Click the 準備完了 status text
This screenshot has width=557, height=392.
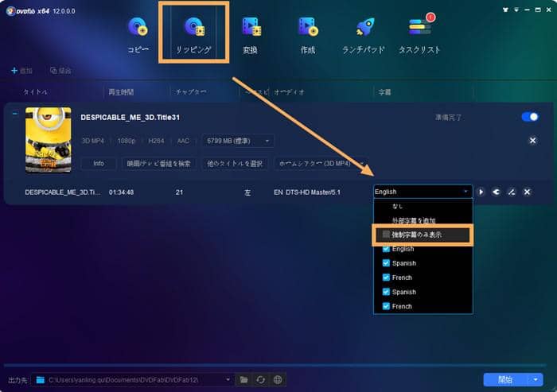point(448,117)
